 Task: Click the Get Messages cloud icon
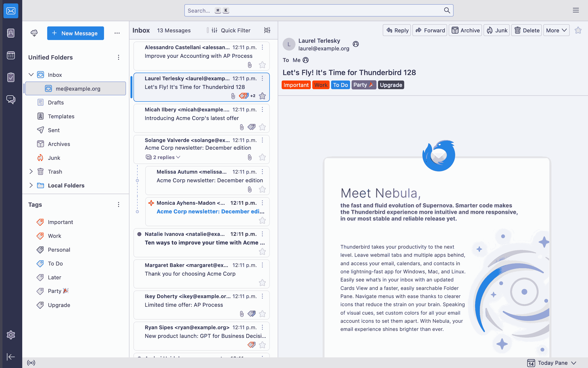coord(34,33)
